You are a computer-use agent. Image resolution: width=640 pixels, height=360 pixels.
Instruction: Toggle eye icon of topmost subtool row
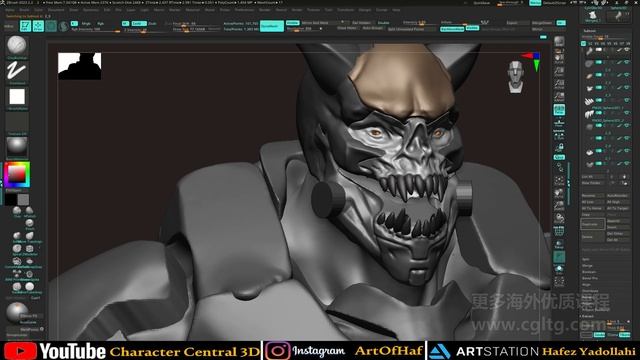point(627,50)
